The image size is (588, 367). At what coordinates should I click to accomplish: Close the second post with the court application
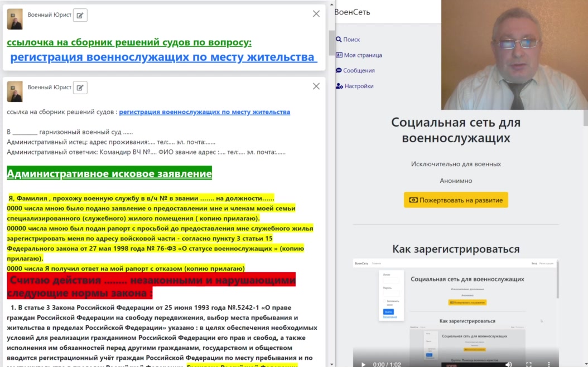[x=316, y=86]
